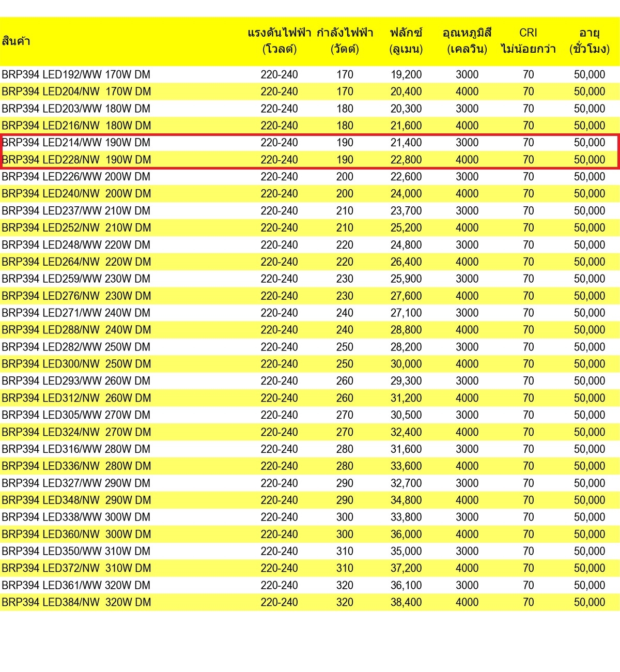Click product BRP394 LED240/NW 200W DM
The height and width of the screenshot is (672, 620).
click(x=76, y=194)
